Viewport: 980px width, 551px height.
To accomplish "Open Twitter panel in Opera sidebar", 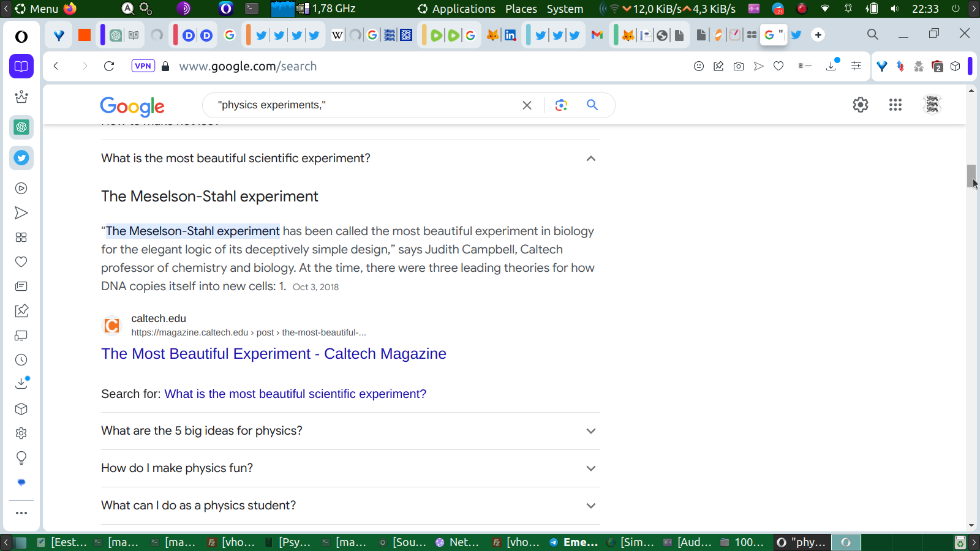I will (x=21, y=158).
